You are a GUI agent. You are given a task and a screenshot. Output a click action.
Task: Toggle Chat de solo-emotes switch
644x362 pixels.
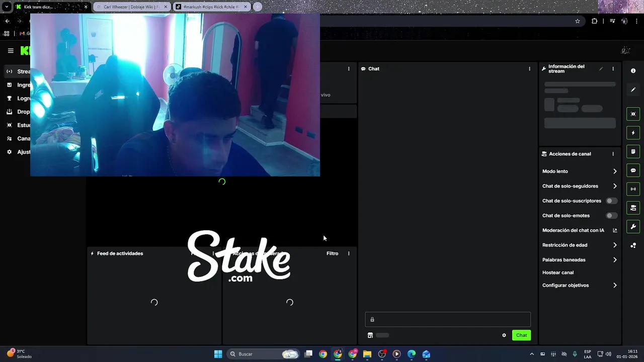tap(611, 216)
